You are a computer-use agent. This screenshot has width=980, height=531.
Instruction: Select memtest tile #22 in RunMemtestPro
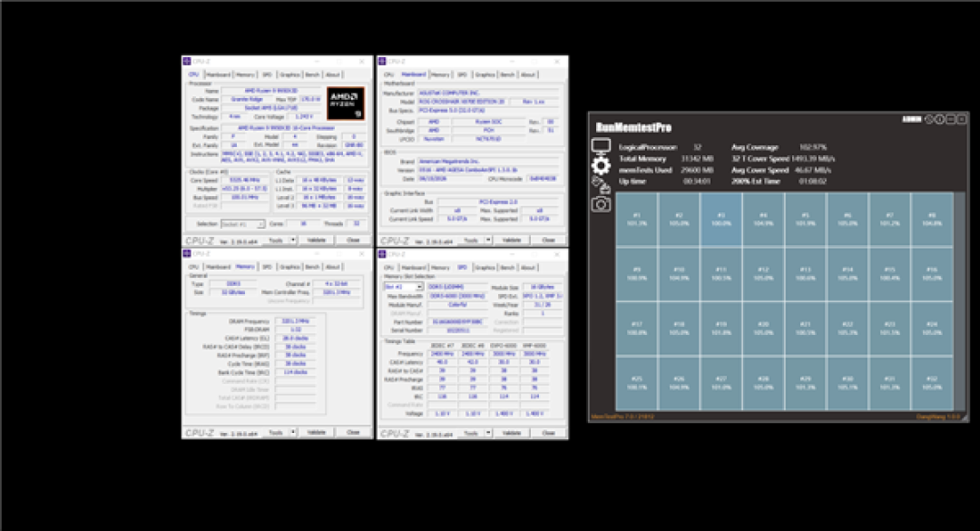pos(848,329)
